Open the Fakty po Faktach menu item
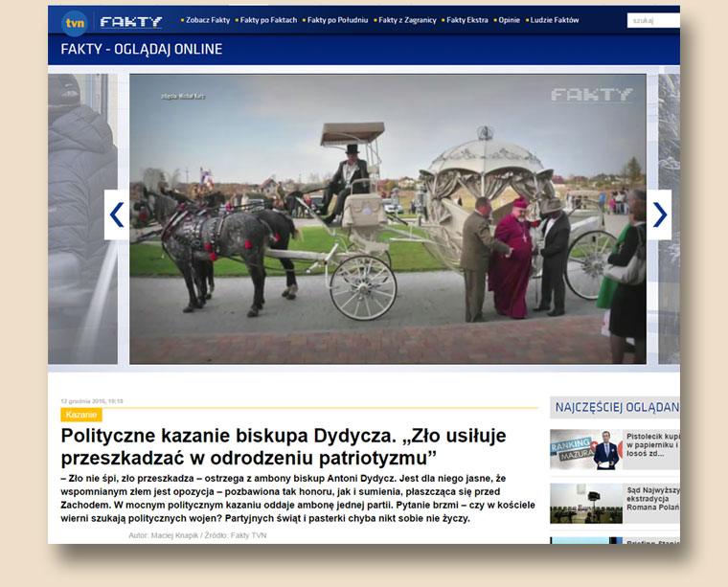This screenshot has width=728, height=587. pyautogui.click(x=268, y=20)
